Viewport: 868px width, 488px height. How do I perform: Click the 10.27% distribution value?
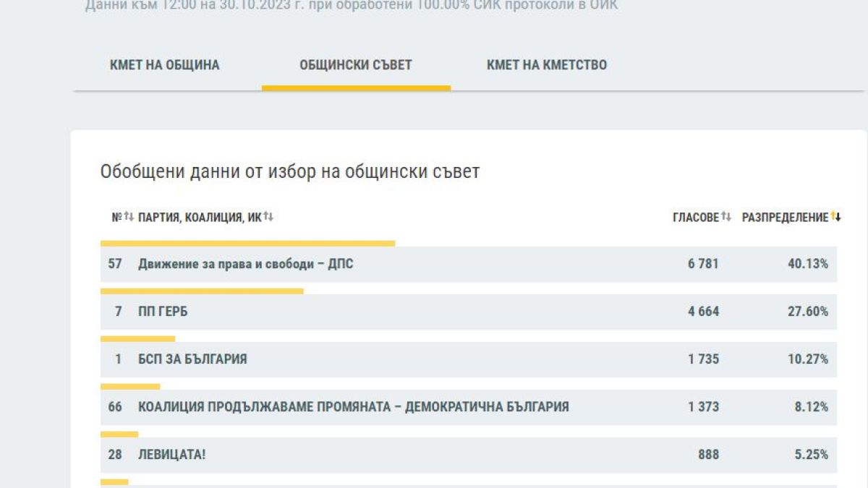point(808,359)
